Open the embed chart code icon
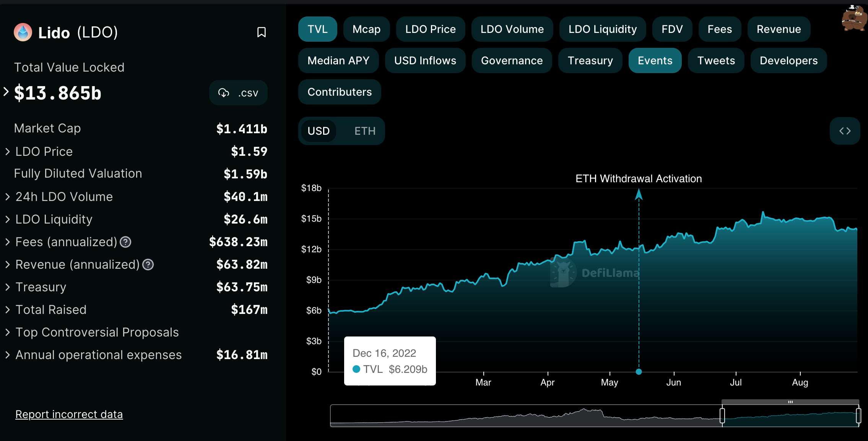Screen dimensions: 868x441 click(845, 131)
